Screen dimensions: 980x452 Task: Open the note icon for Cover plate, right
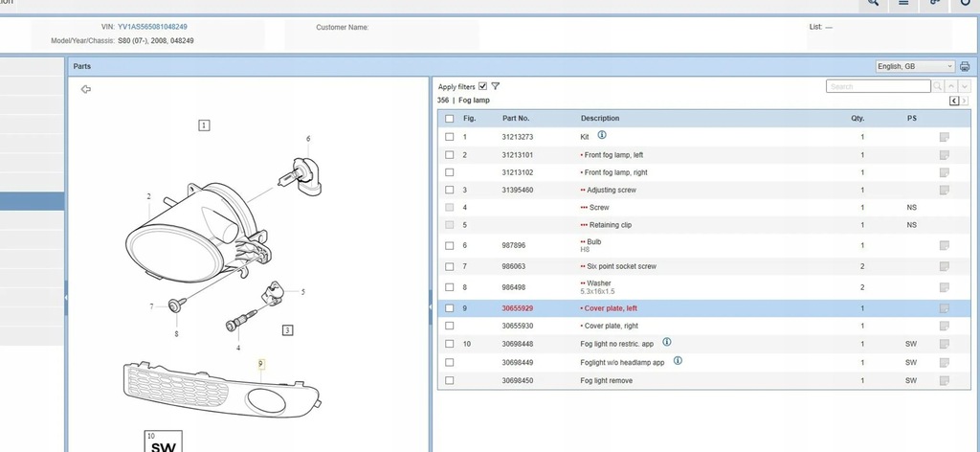(945, 326)
